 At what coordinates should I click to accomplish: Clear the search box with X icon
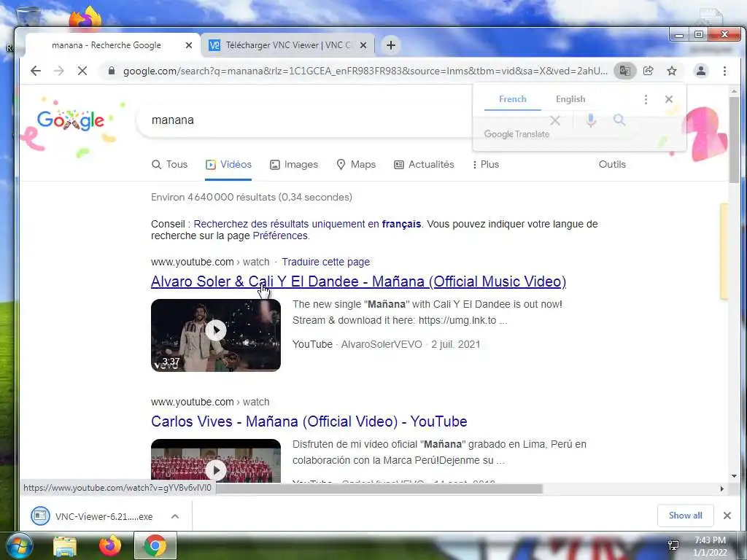coord(555,120)
